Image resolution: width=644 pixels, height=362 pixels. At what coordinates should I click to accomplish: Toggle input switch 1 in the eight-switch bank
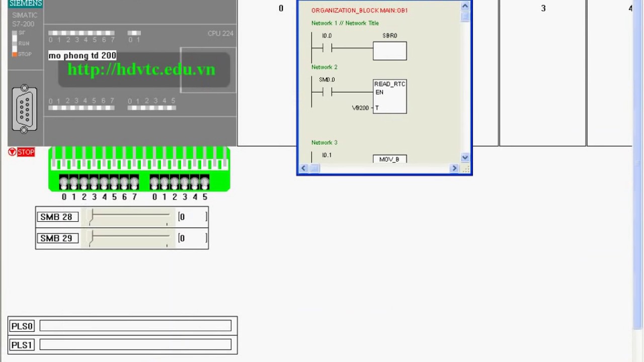coord(74,182)
